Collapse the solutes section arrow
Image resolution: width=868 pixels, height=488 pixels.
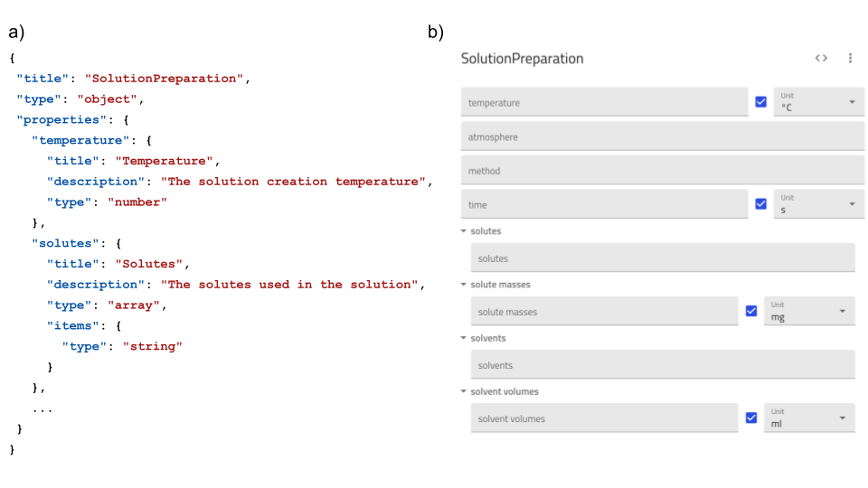tap(464, 231)
